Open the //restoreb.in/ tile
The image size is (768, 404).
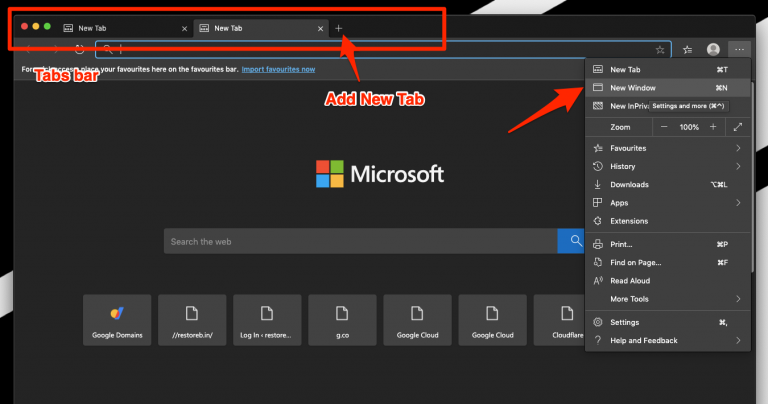[x=192, y=320]
